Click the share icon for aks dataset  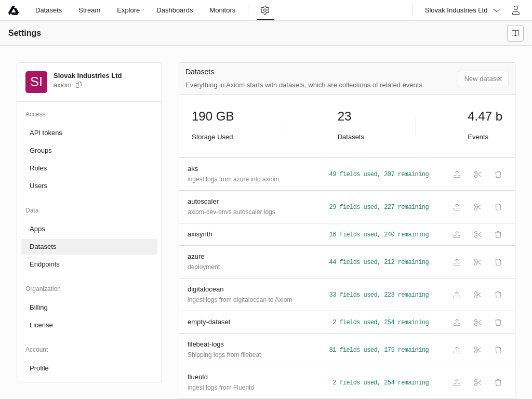tap(457, 175)
